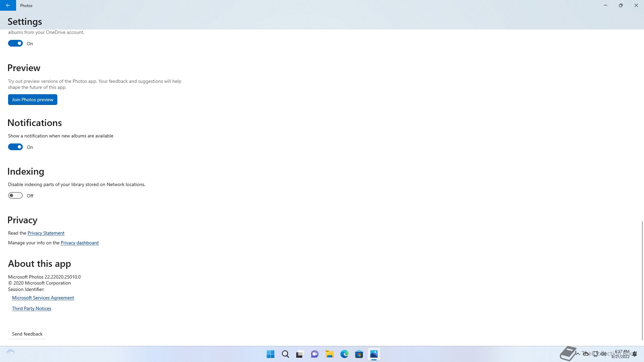
Task: Open Task View on the taskbar
Action: 300,354
